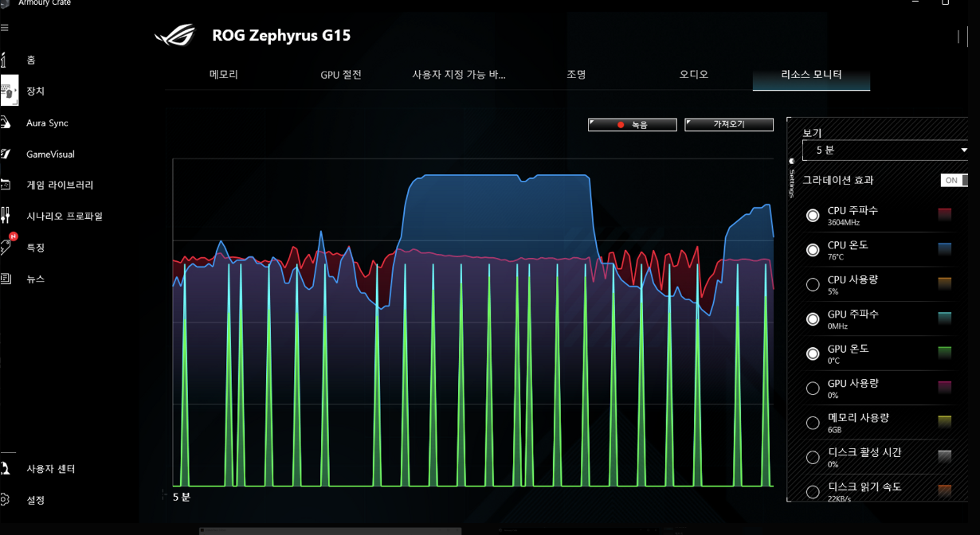This screenshot has width=980, height=535.
Task: Click the 특징 sidebar label
Action: point(35,248)
